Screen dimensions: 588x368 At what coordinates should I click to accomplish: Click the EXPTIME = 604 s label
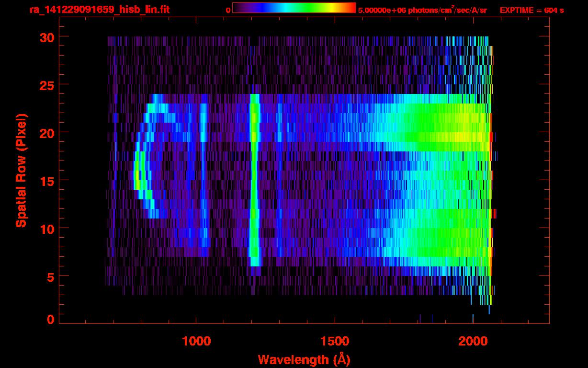coord(531,10)
